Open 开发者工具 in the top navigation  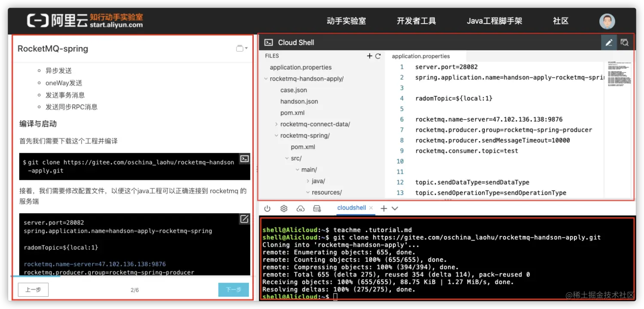pyautogui.click(x=416, y=21)
